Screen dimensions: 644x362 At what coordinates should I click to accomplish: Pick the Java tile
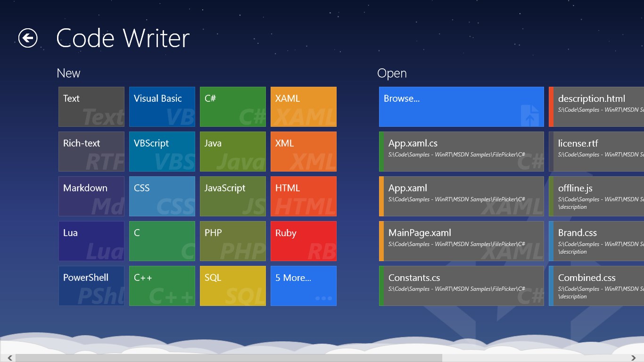click(233, 151)
